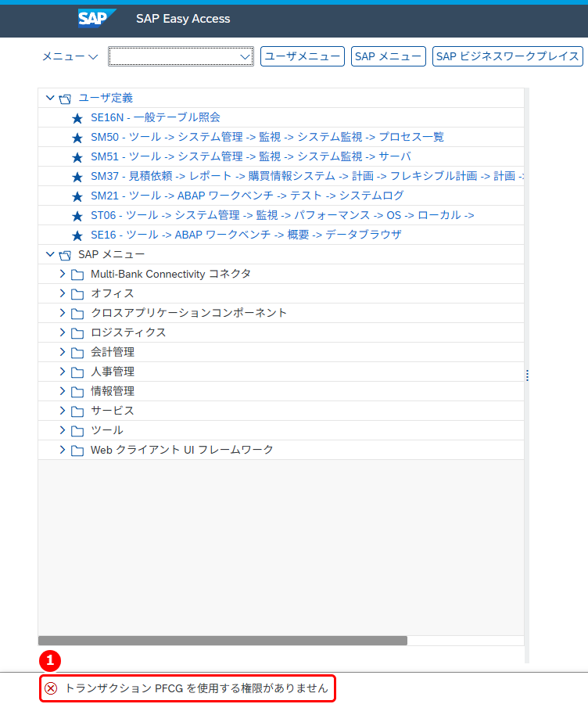Expand the オフィス folder chevron

[x=63, y=293]
